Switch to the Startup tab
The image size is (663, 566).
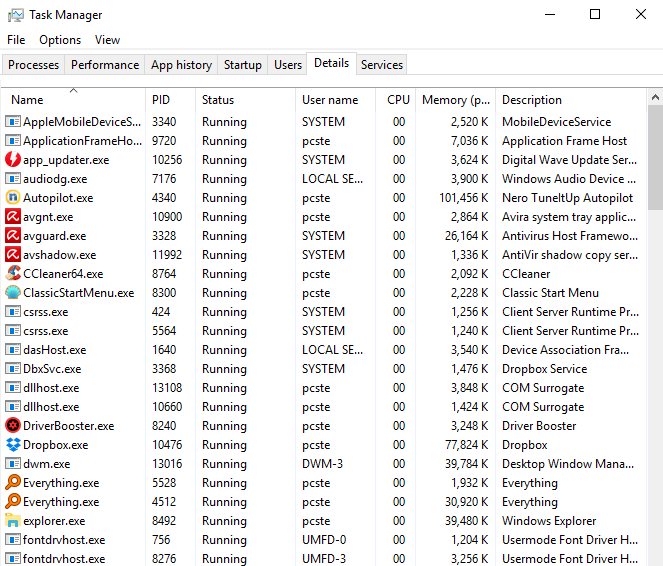(x=242, y=65)
